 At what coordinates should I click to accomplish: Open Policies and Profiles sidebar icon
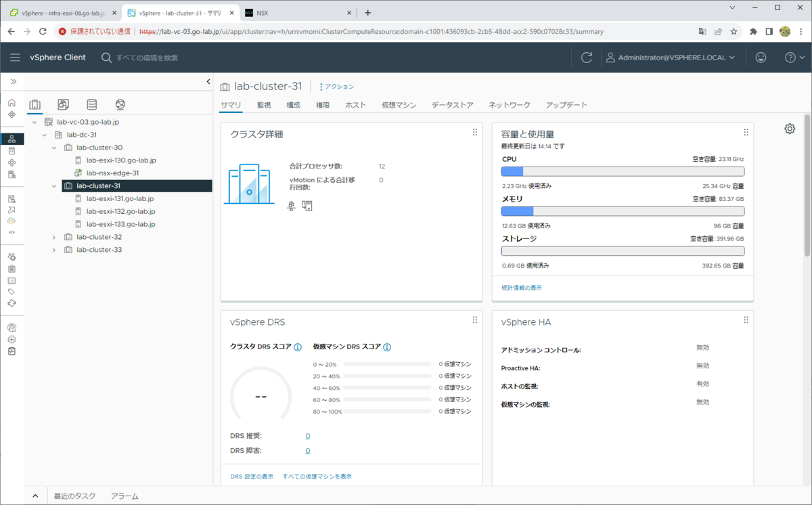[12, 199]
